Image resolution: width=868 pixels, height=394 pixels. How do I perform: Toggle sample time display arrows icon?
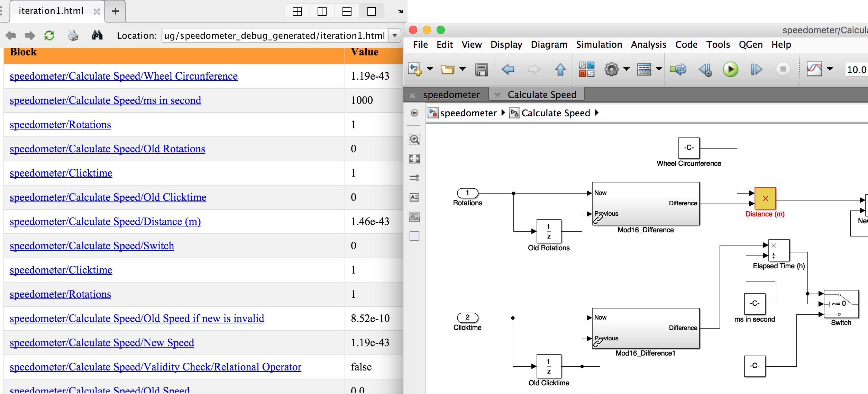[x=414, y=178]
